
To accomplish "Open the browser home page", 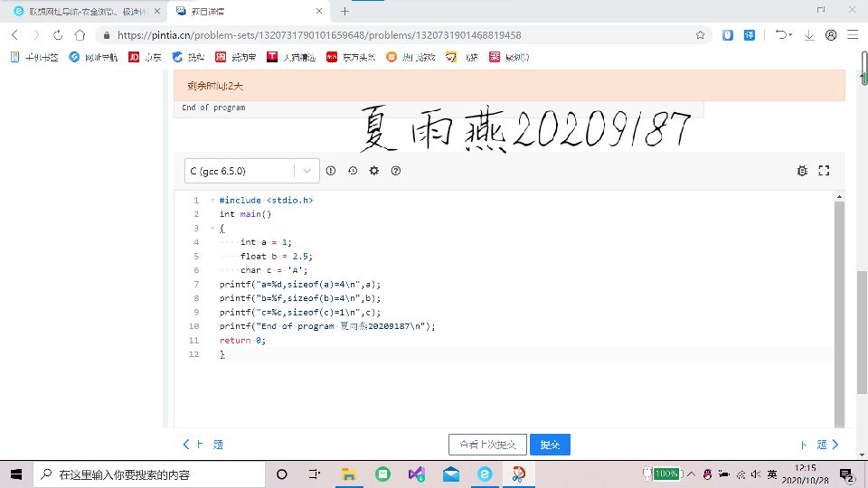I will pyautogui.click(x=80, y=35).
